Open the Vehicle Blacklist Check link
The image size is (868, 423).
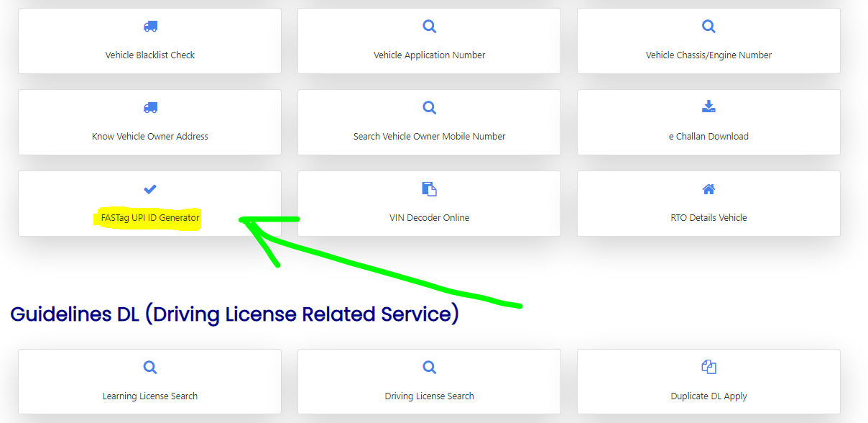150,55
